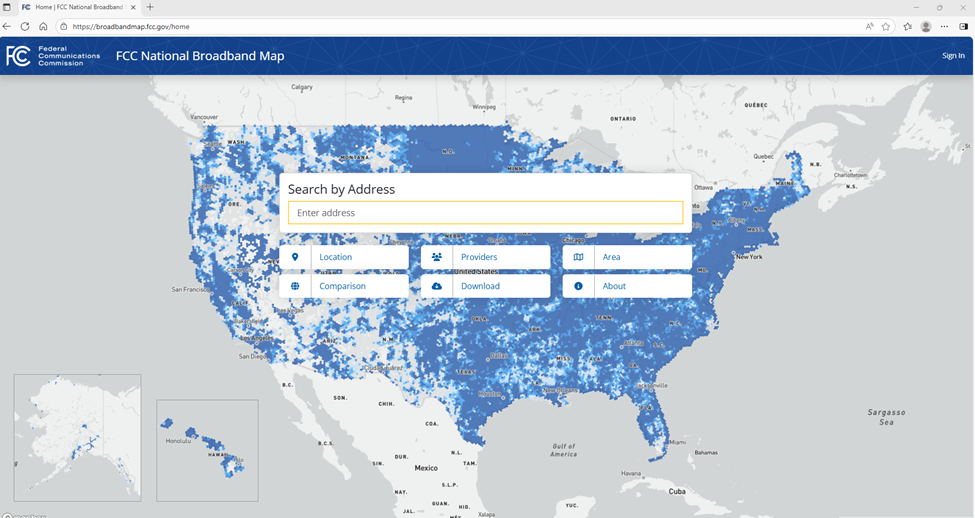The image size is (975, 518).
Task: Click the Location pin icon
Action: [x=295, y=257]
